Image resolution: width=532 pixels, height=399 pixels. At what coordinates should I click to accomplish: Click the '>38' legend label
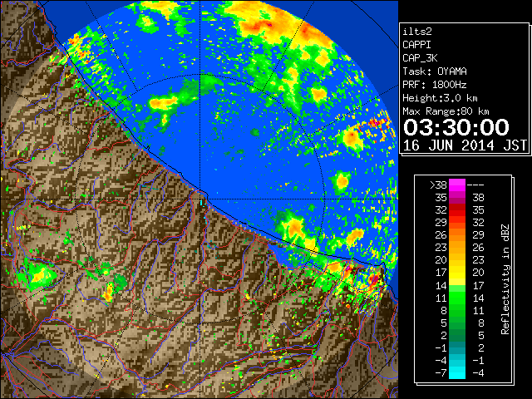tap(438, 185)
